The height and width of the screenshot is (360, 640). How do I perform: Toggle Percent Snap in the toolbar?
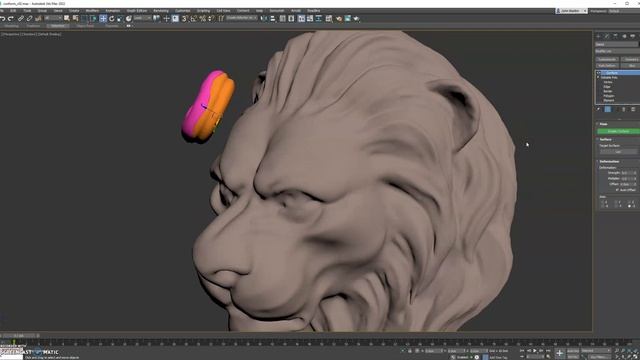[x=202, y=18]
